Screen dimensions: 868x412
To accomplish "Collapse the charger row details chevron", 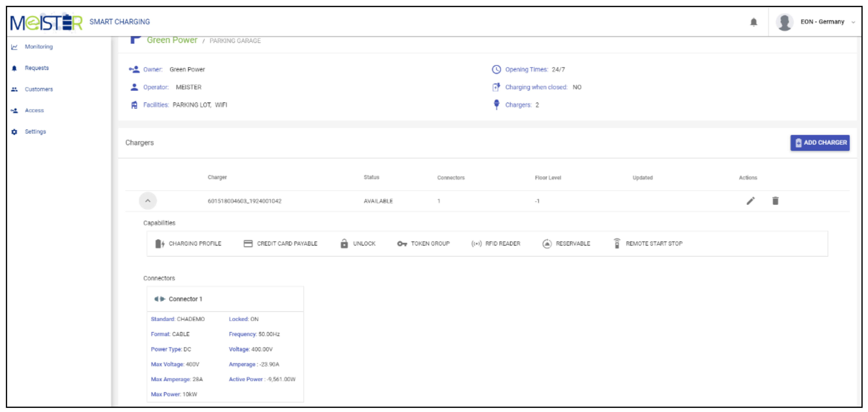I will tap(148, 201).
